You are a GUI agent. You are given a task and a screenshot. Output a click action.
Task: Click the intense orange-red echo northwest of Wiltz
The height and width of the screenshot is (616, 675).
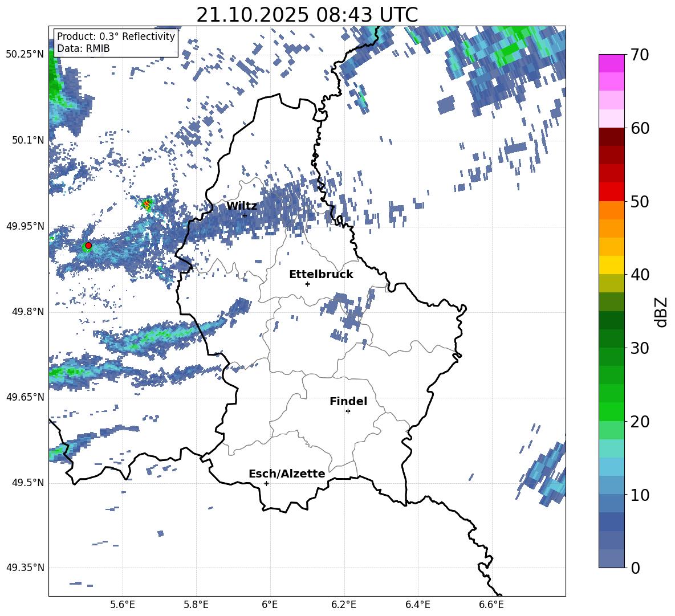coord(147,204)
